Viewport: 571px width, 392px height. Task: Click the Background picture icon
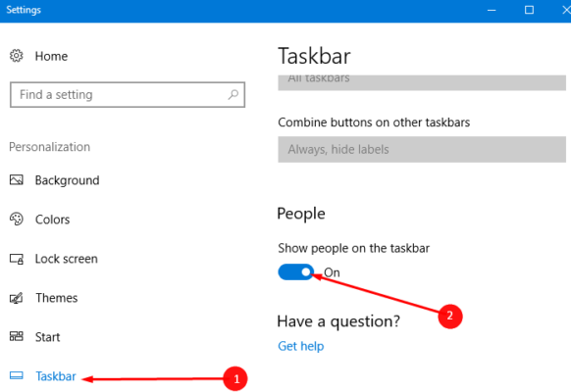coord(17,180)
